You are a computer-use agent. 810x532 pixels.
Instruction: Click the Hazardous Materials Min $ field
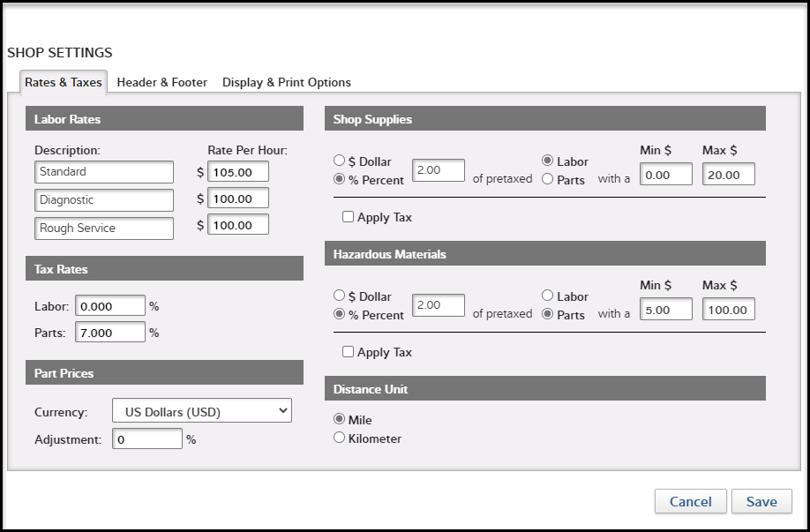[x=666, y=310]
